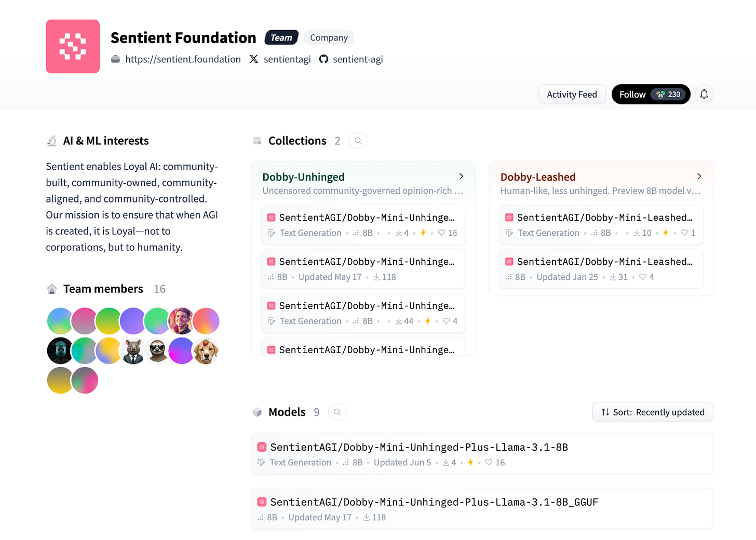Viewport: 756px width, 540px height.
Task: Click the notification bell icon
Action: tap(704, 94)
